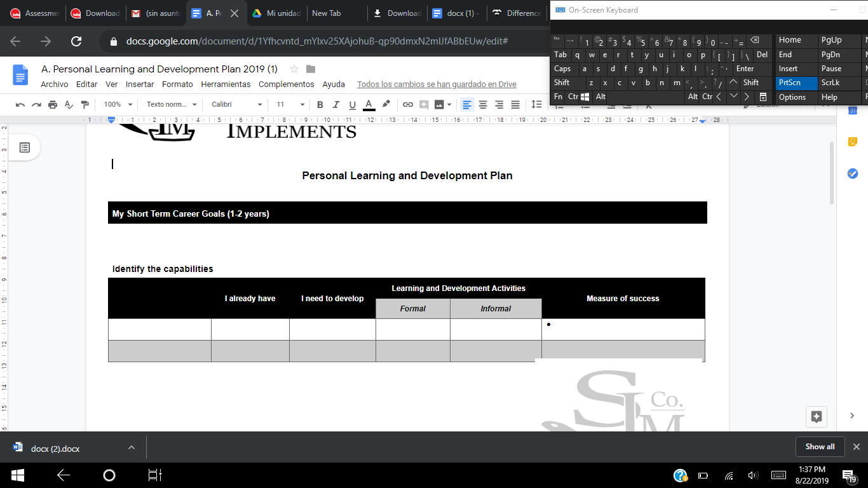The width and height of the screenshot is (868, 488).
Task: Expand docx (2).docx download options chevron
Action: [132, 447]
